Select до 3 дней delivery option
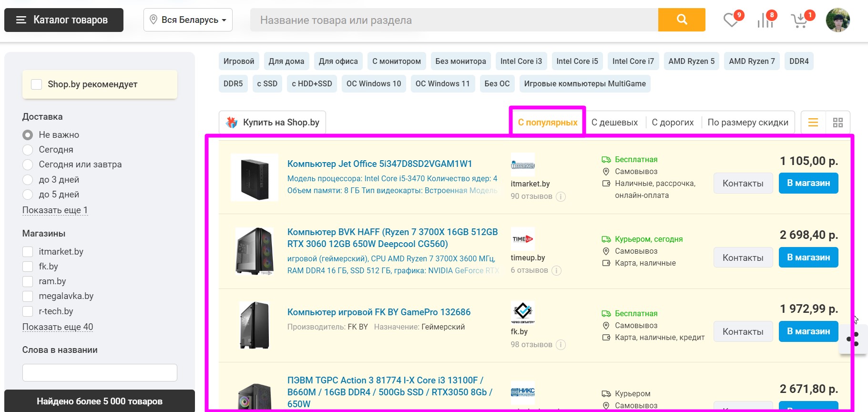The height and width of the screenshot is (412, 868). (28, 180)
